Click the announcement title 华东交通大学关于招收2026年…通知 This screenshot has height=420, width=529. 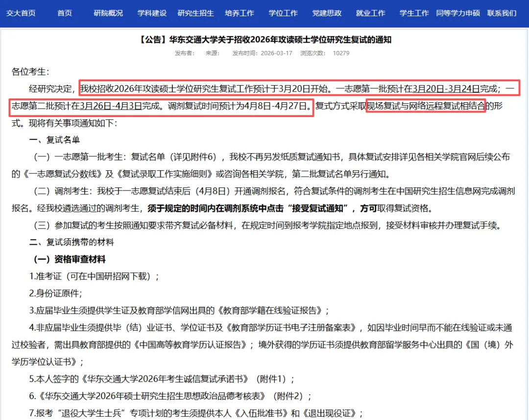tap(265, 40)
